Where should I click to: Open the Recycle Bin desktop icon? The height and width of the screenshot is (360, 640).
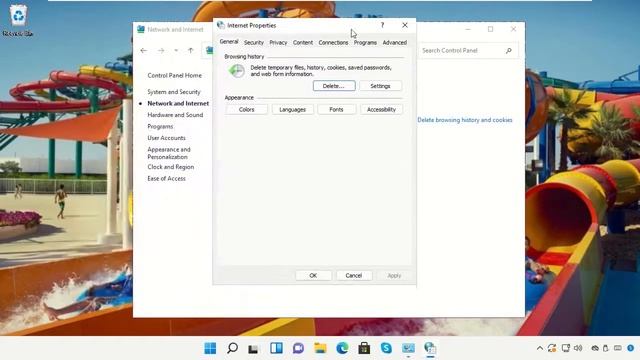click(x=18, y=20)
